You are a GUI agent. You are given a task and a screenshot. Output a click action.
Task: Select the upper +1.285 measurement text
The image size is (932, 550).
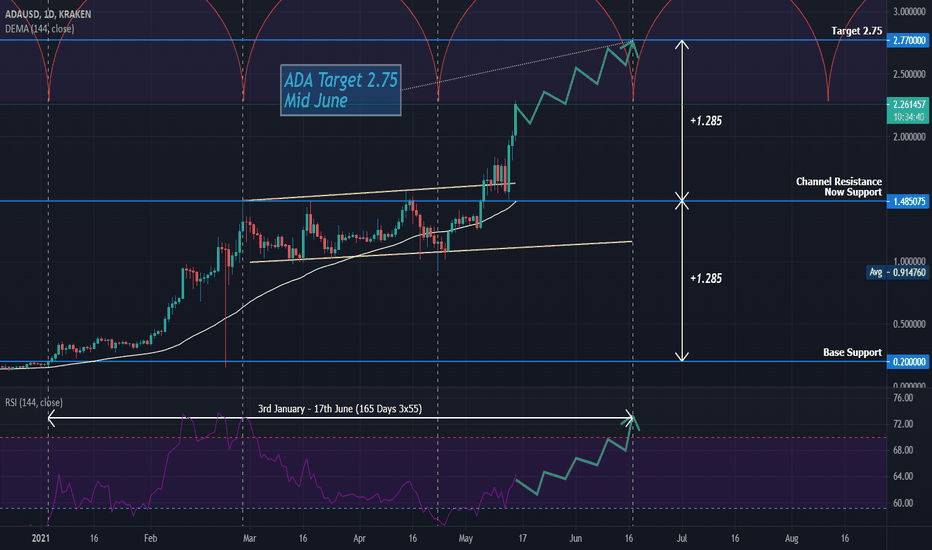tap(706, 121)
